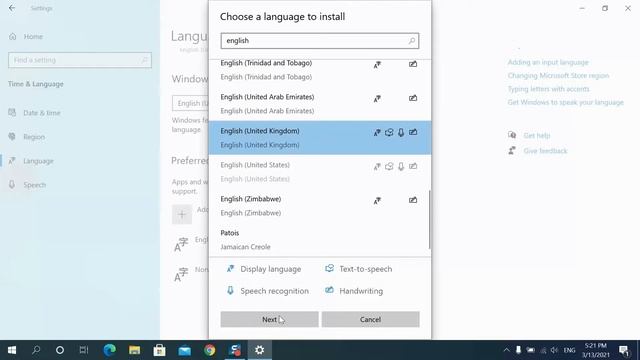This screenshot has width=640, height=360.
Task: Open 'Typing letters with accents' link
Action: tap(548, 89)
